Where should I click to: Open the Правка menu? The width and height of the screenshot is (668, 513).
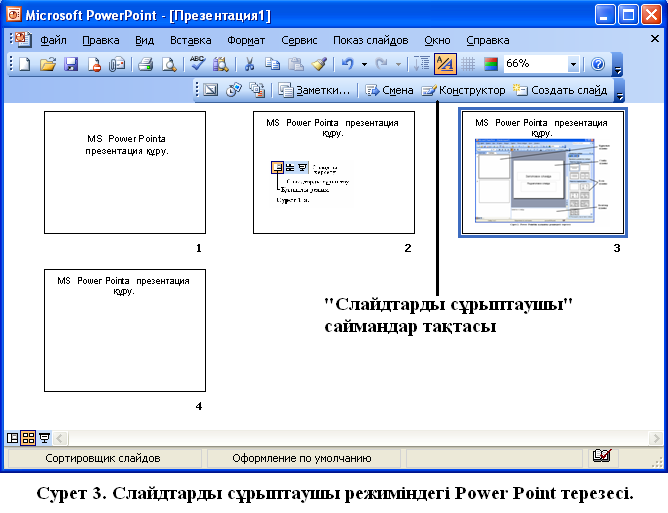click(101, 40)
